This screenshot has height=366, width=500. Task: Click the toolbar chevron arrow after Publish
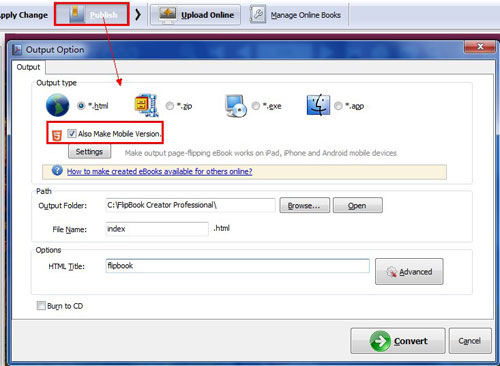138,15
